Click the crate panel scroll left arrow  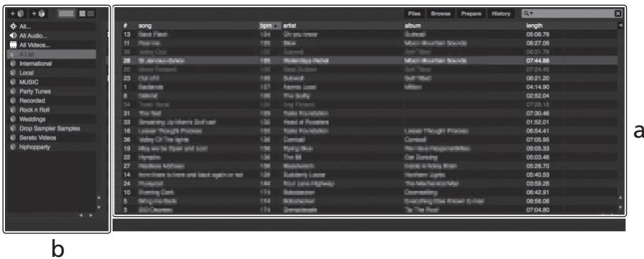tap(81, 215)
